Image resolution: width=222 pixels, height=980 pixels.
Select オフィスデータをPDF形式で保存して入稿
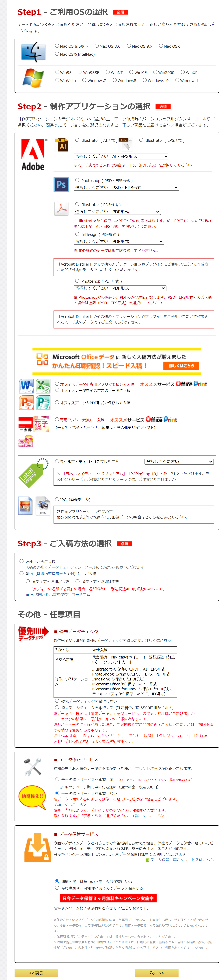point(57,402)
